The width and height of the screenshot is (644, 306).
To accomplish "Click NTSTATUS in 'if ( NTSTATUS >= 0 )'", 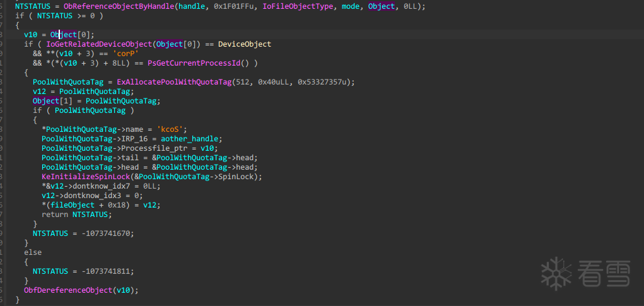I will pos(55,16).
